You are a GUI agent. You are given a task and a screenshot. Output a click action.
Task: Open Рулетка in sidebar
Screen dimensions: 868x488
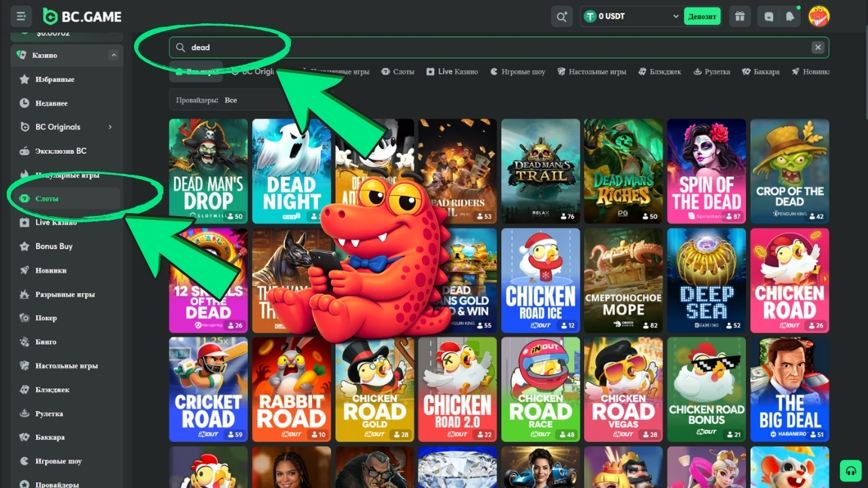tap(66, 414)
